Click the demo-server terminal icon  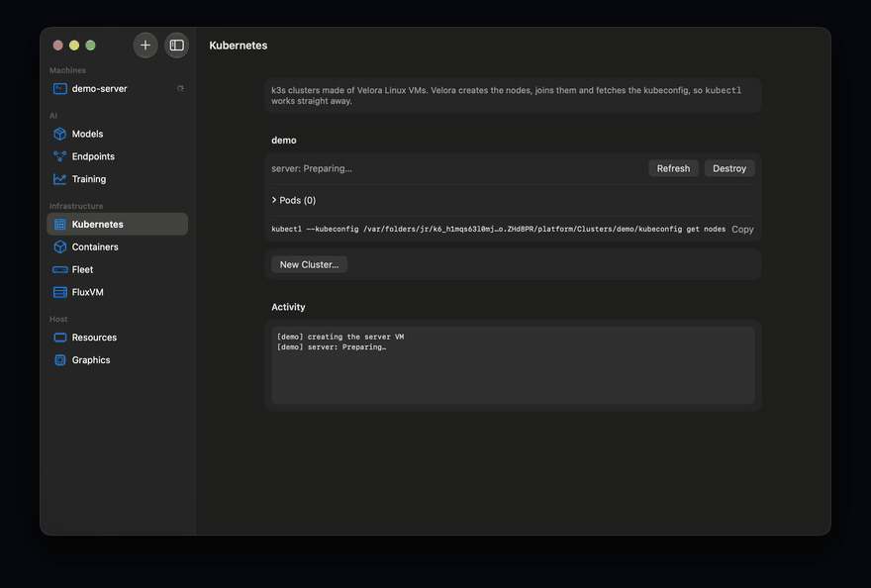coord(60,89)
